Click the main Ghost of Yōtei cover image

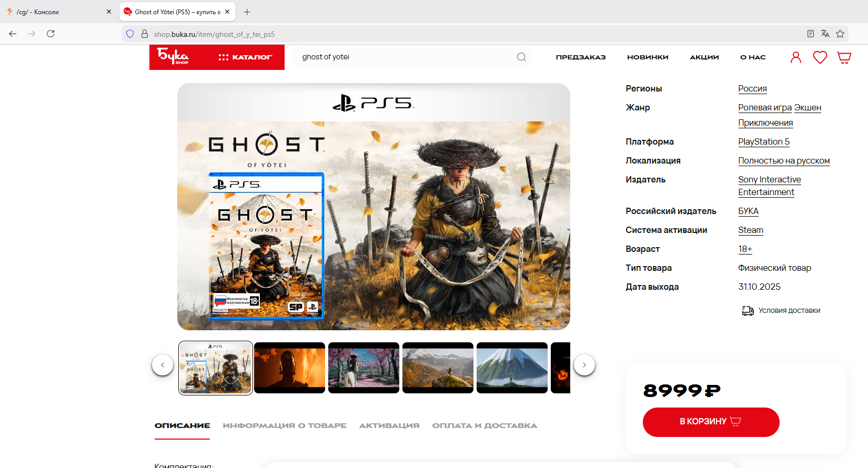point(374,207)
